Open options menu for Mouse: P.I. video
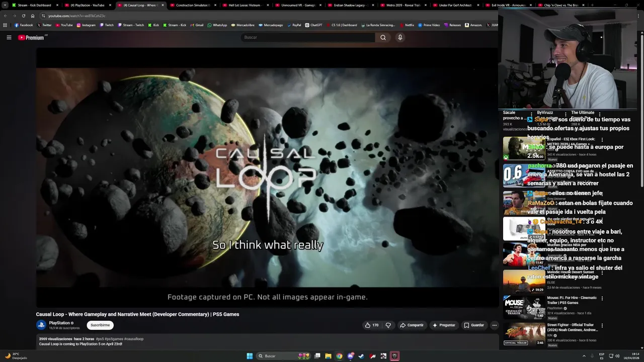This screenshot has width=644, height=362. [x=602, y=298]
